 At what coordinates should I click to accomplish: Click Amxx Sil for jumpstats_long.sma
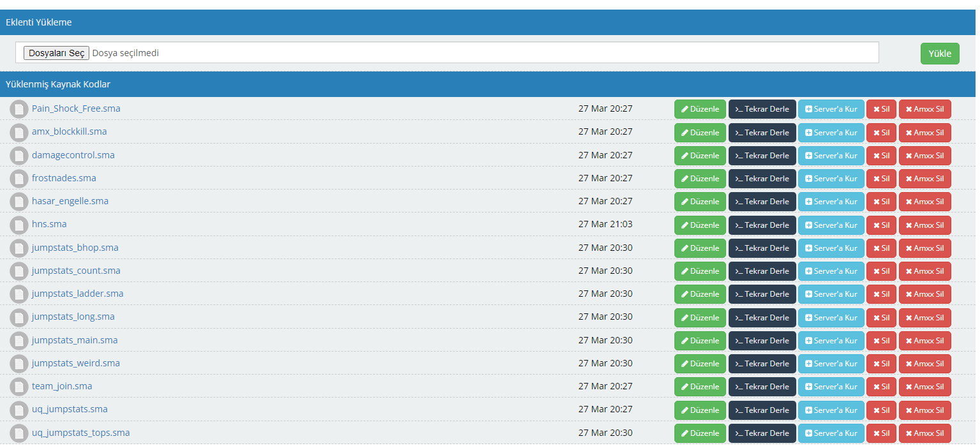[x=925, y=318]
